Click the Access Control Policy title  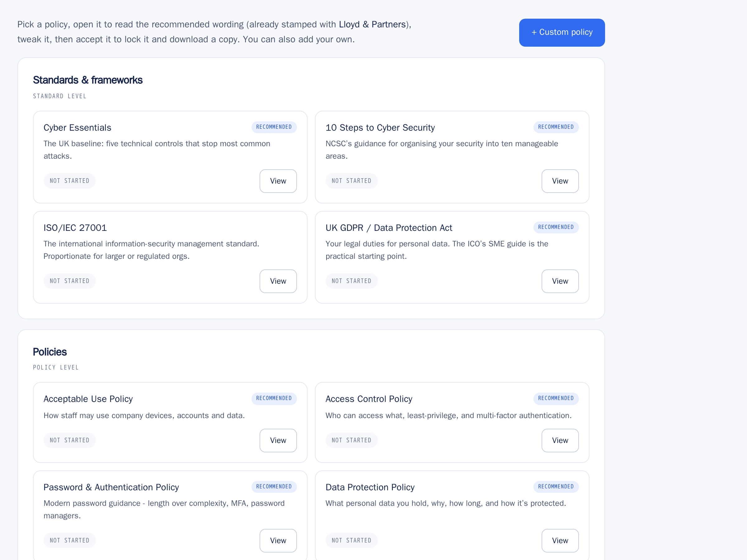[x=369, y=399]
